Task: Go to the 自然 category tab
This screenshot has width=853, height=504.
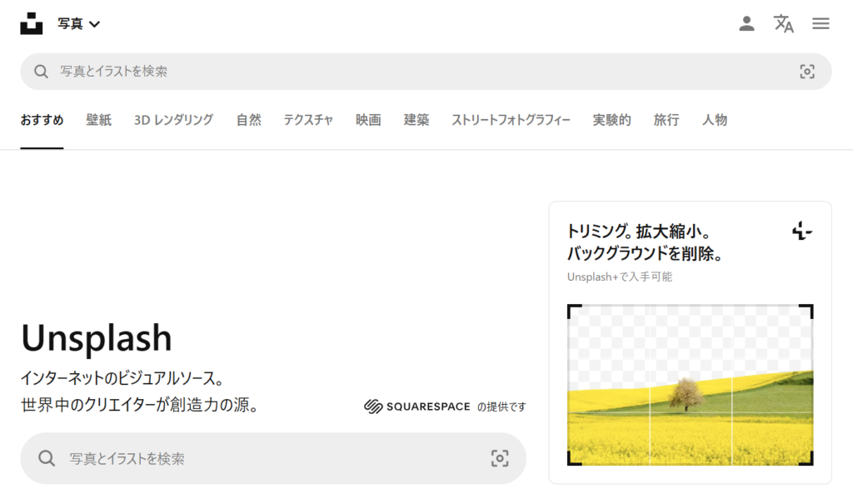Action: point(248,120)
